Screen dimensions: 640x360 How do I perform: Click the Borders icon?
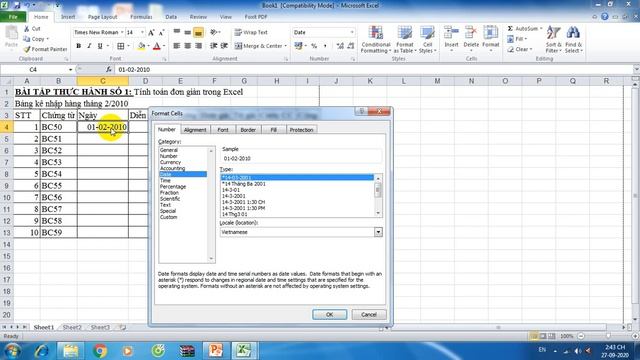click(x=120, y=46)
